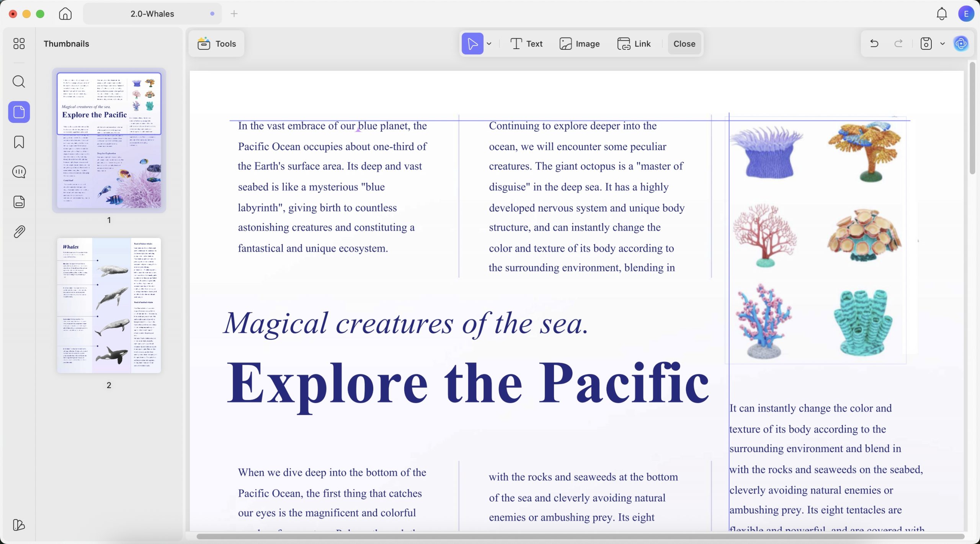This screenshot has width=980, height=544.
Task: Open the Comments panel icon
Action: pos(19,172)
